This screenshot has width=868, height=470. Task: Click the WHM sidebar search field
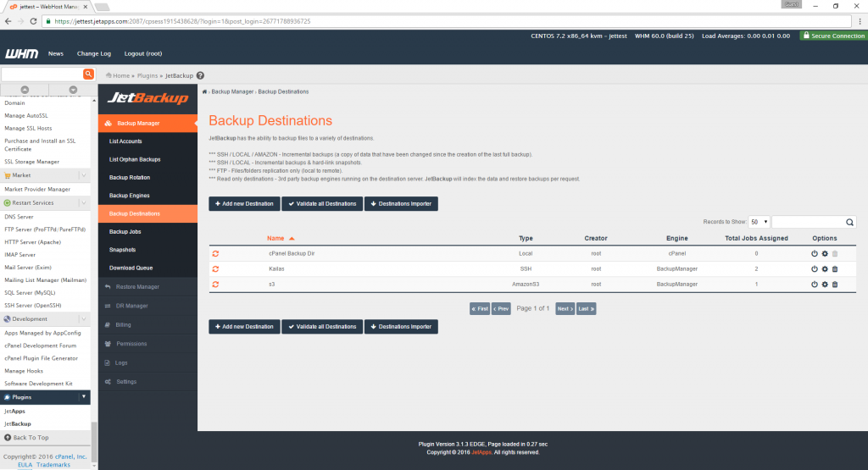42,74
